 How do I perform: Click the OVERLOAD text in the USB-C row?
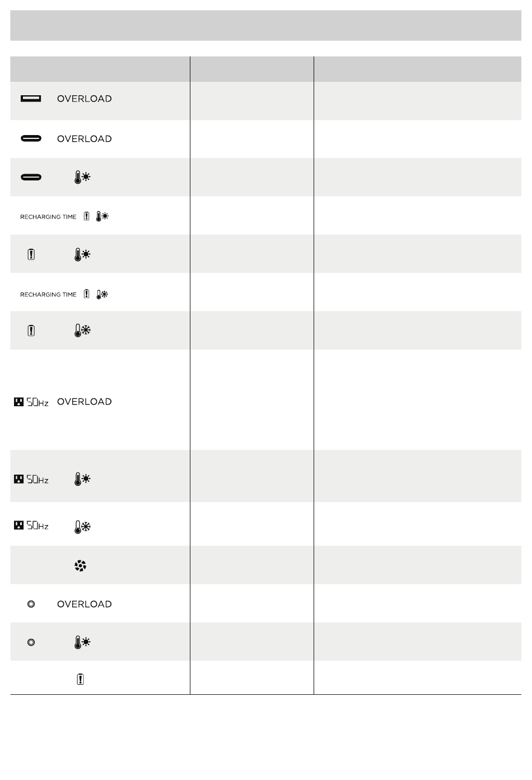coord(85,139)
